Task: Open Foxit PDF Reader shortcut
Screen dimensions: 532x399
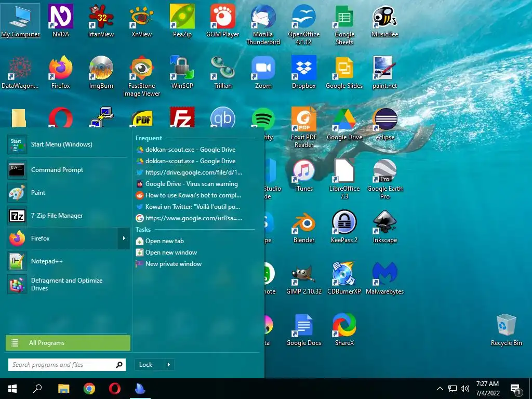Action: click(303, 127)
